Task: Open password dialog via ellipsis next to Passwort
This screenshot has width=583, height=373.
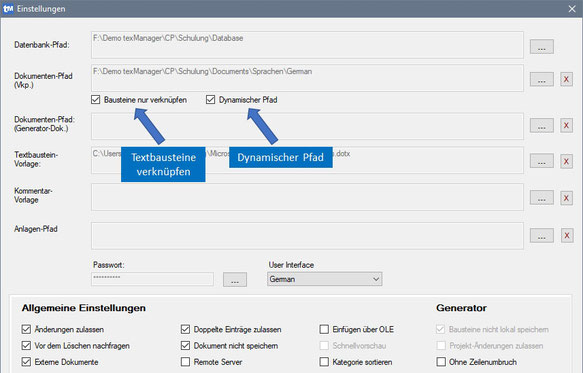Action: click(235, 280)
